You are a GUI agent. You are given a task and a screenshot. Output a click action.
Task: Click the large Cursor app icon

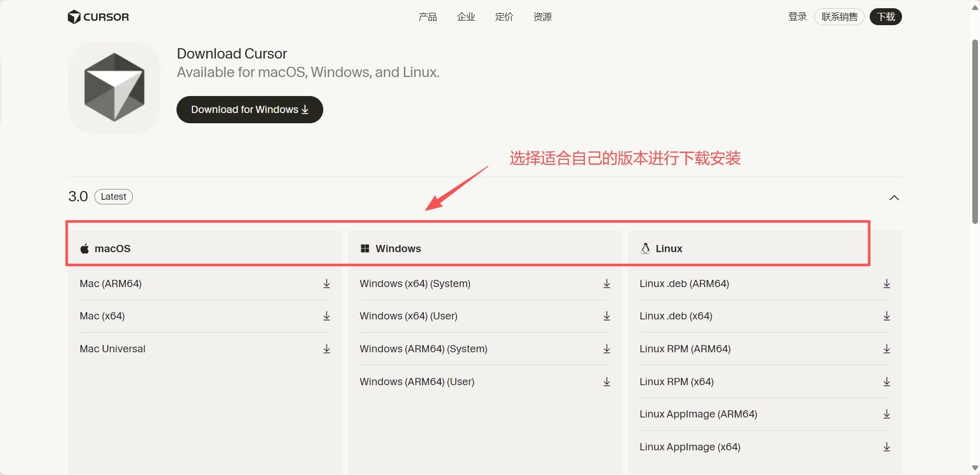pyautogui.click(x=114, y=87)
